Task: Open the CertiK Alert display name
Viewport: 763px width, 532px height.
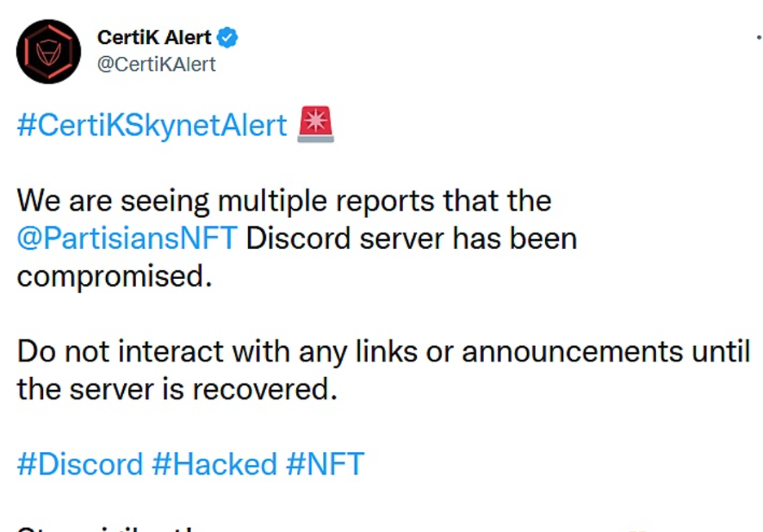Action: tap(155, 38)
